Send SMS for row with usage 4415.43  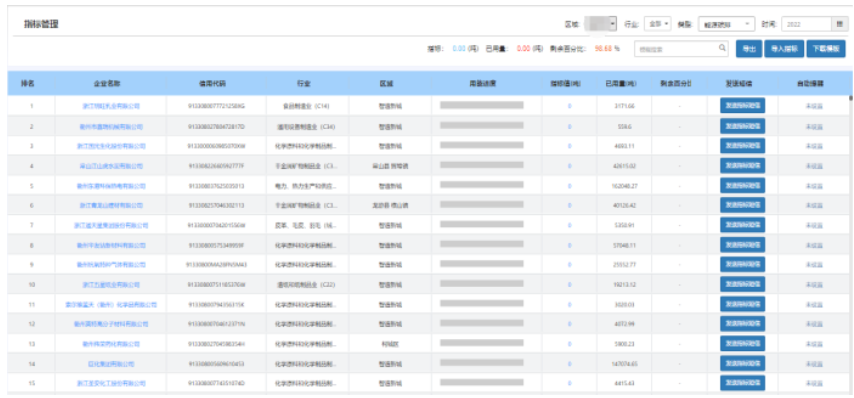[x=742, y=383]
